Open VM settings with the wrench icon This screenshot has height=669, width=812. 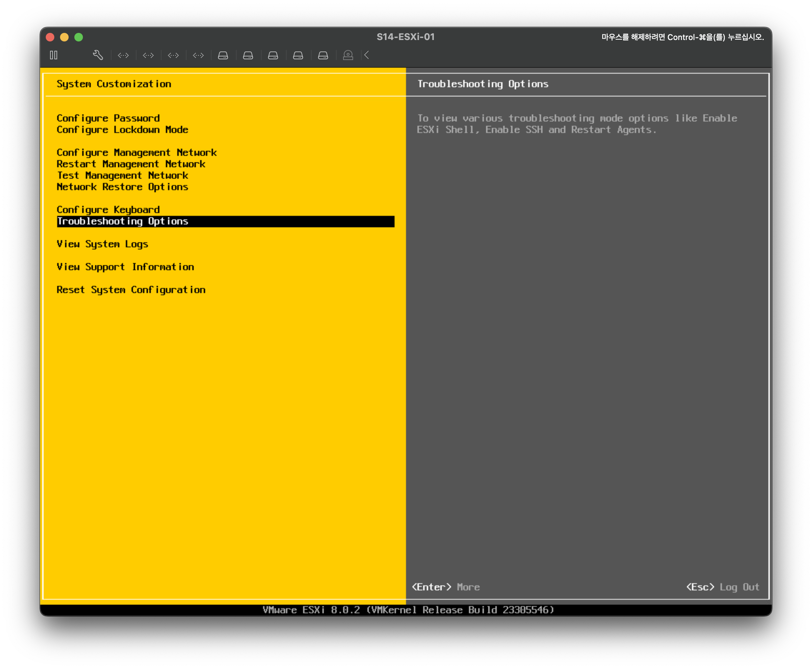pos(98,55)
